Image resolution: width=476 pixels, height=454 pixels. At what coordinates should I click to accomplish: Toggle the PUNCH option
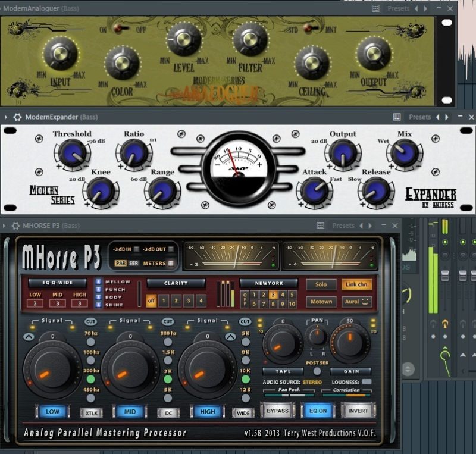pos(98,289)
